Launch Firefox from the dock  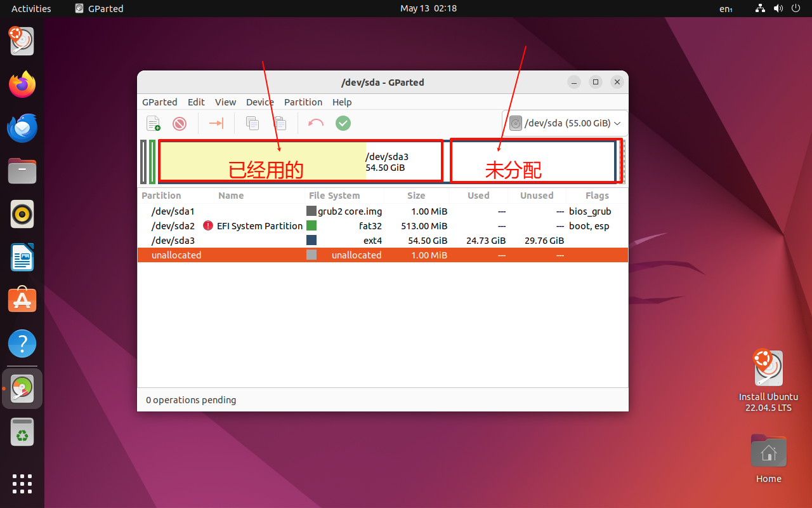tap(22, 84)
